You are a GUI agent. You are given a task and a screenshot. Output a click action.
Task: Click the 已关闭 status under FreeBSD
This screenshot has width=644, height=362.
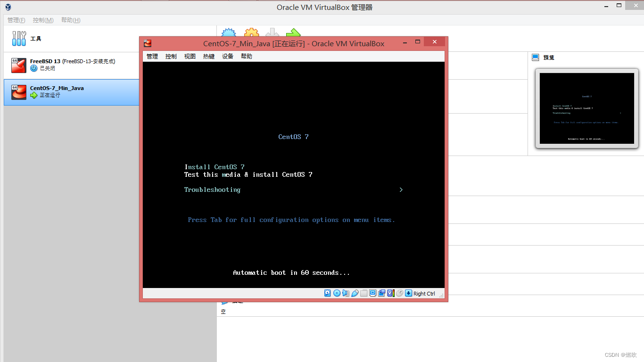click(47, 68)
